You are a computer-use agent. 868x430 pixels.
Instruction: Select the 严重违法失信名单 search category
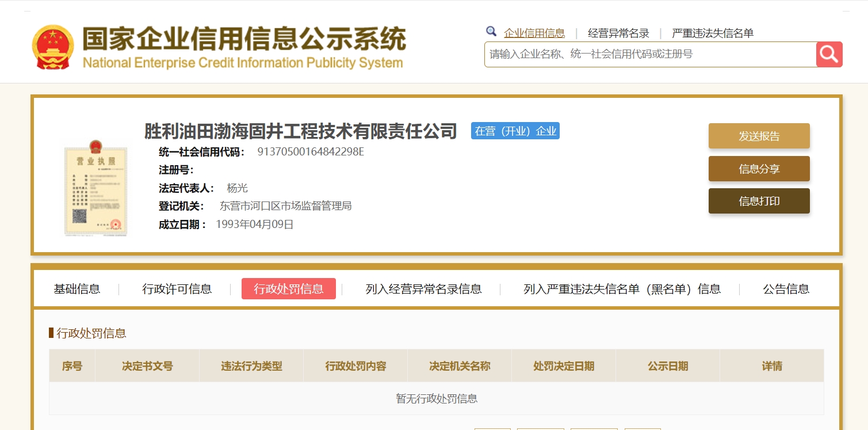713,33
